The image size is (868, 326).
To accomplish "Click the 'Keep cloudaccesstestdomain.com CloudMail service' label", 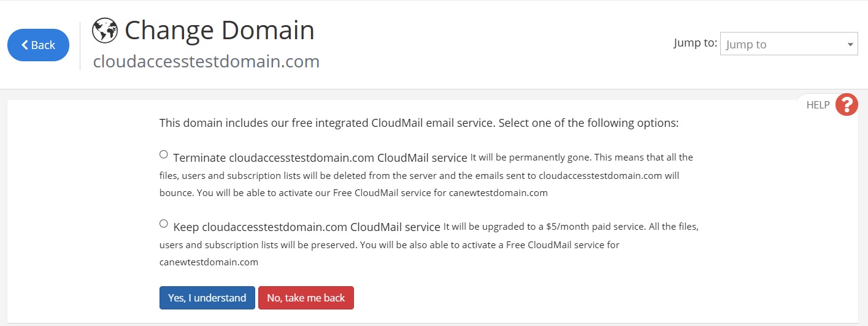I will point(307,227).
